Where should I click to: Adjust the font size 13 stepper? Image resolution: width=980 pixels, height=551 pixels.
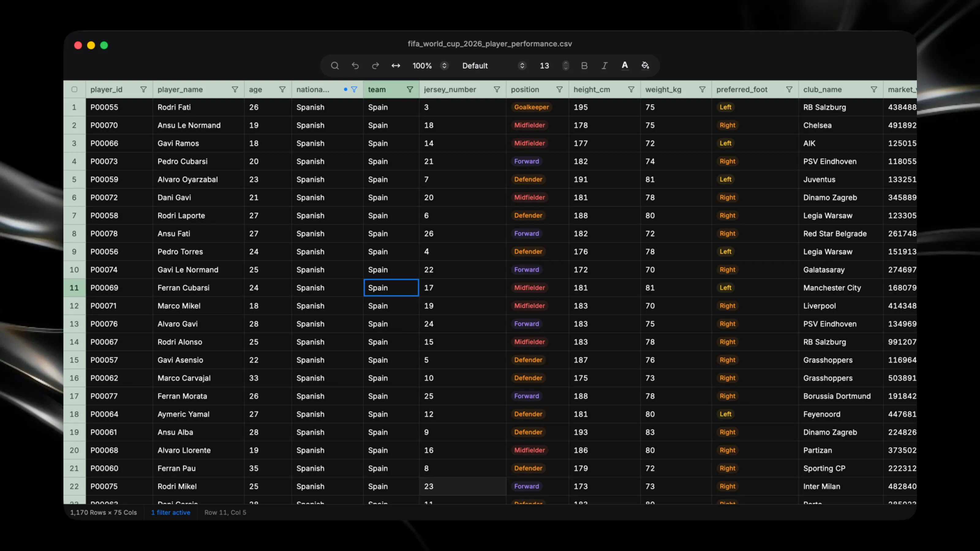click(x=565, y=66)
